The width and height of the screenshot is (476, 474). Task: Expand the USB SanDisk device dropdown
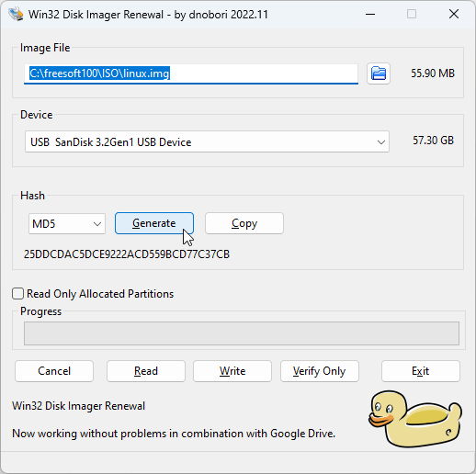click(207, 141)
